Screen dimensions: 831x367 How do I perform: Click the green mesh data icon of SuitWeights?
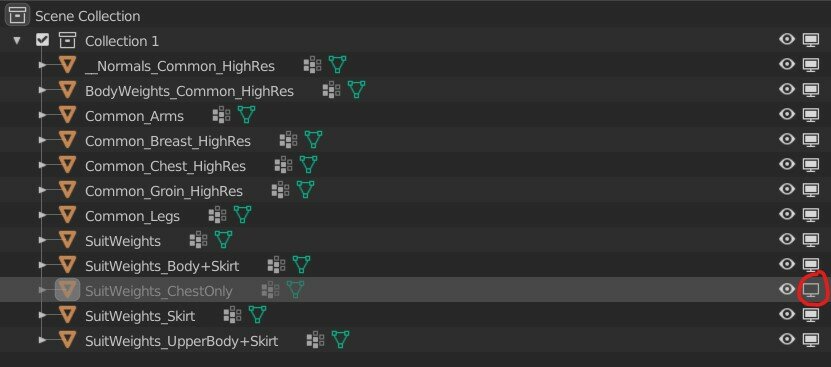(223, 240)
